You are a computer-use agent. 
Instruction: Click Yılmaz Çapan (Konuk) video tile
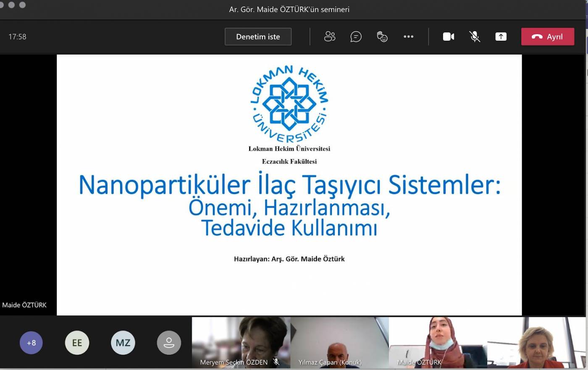(x=339, y=342)
